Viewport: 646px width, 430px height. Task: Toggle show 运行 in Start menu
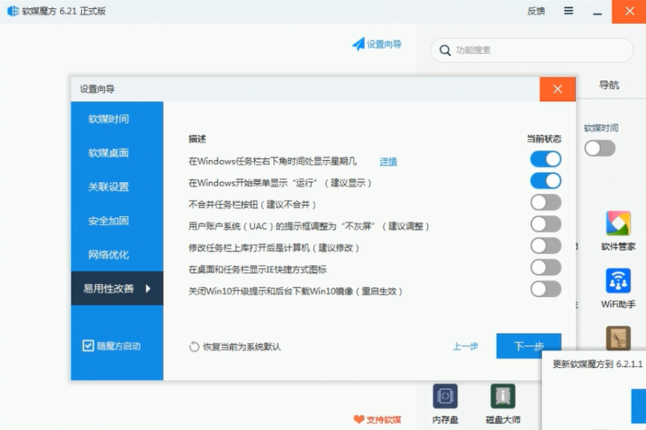[x=545, y=181]
